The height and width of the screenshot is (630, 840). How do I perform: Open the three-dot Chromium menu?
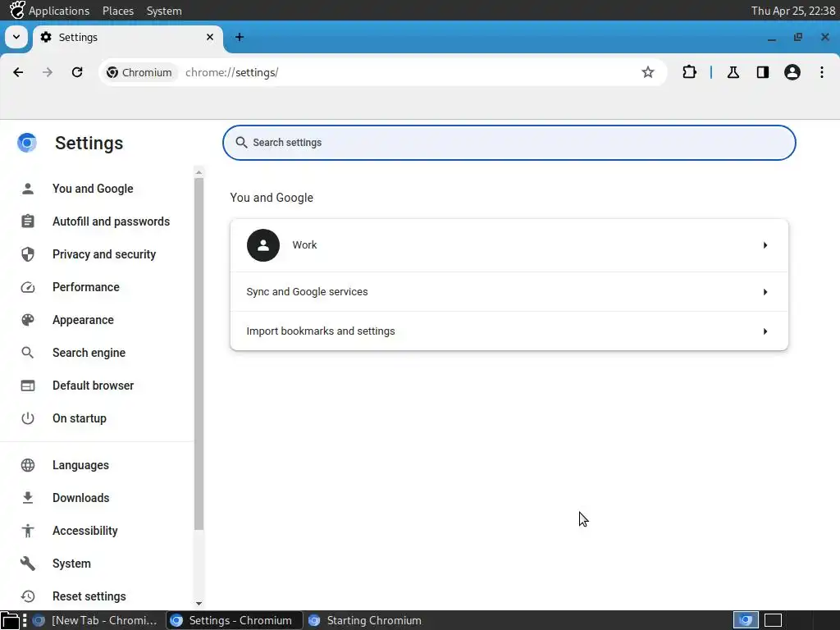click(x=822, y=72)
